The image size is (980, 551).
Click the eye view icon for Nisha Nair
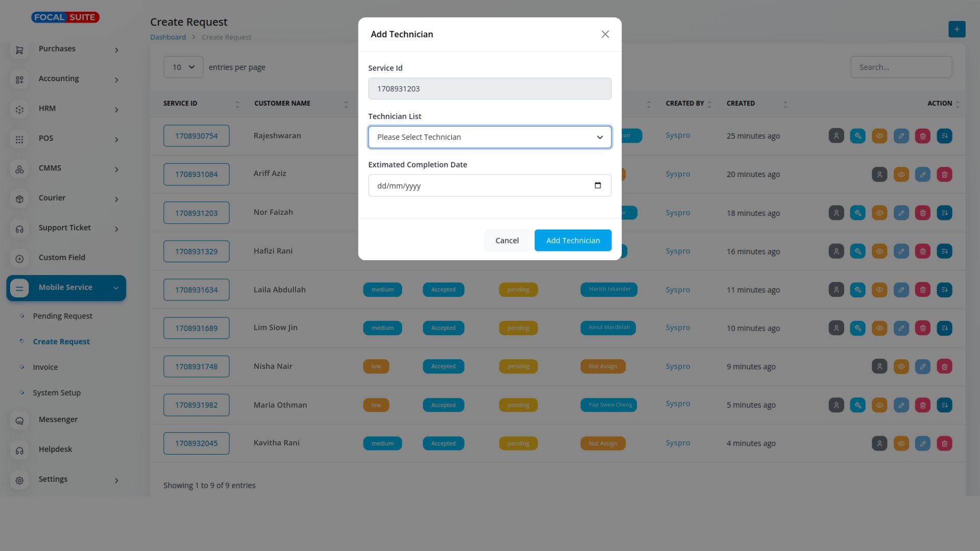point(901,366)
